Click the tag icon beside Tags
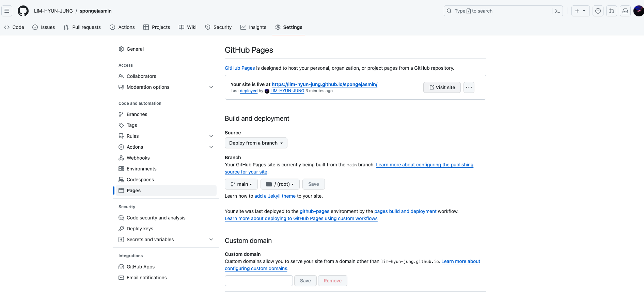Viewport: 644px width, 297px height. click(x=121, y=125)
